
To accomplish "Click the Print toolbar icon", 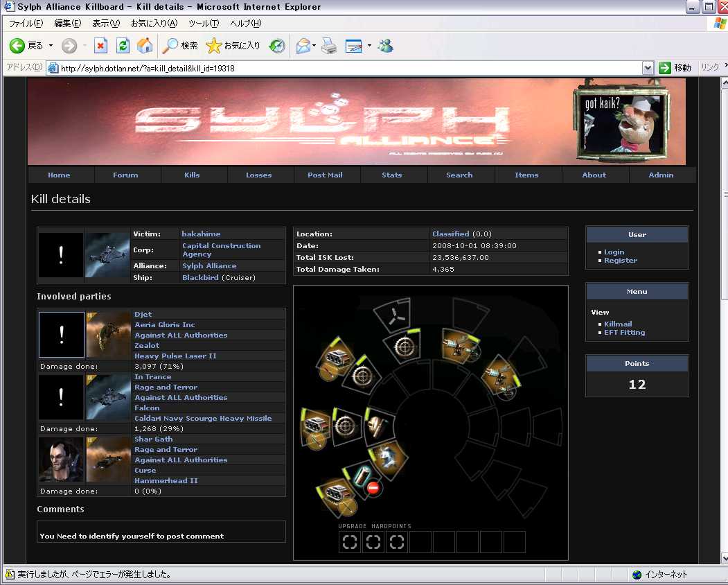I will click(x=329, y=46).
